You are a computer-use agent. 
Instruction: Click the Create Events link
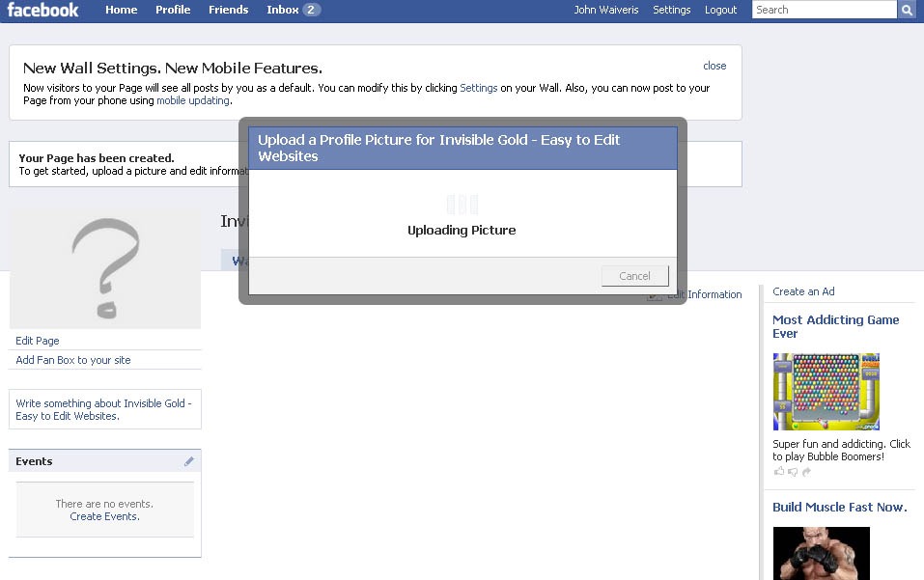(104, 516)
